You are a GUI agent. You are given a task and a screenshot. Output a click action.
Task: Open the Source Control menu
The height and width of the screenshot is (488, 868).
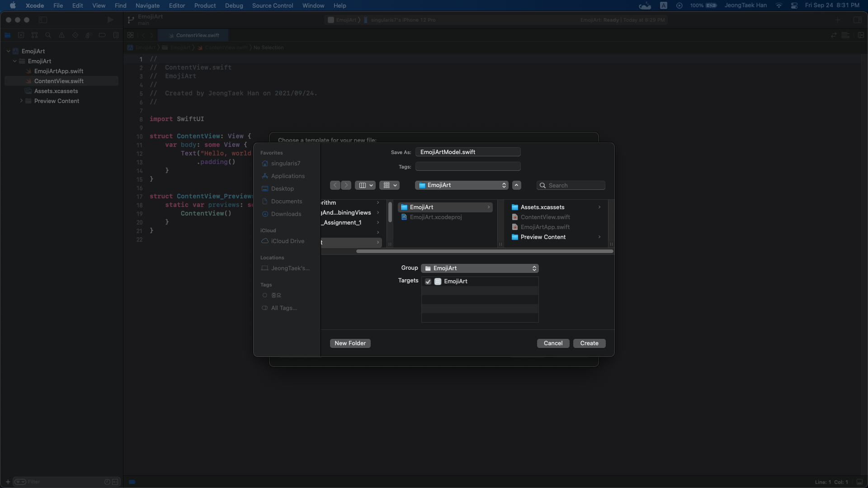click(x=272, y=5)
